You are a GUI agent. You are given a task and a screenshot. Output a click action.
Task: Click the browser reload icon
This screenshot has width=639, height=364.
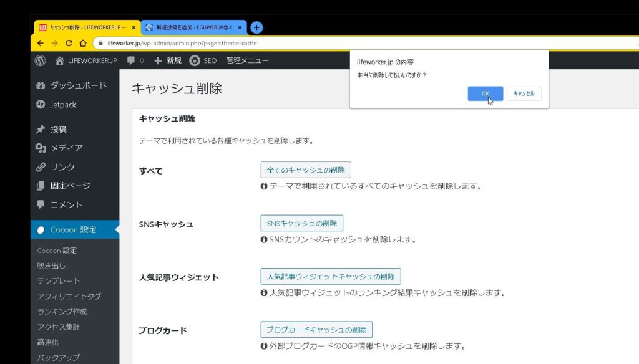69,44
